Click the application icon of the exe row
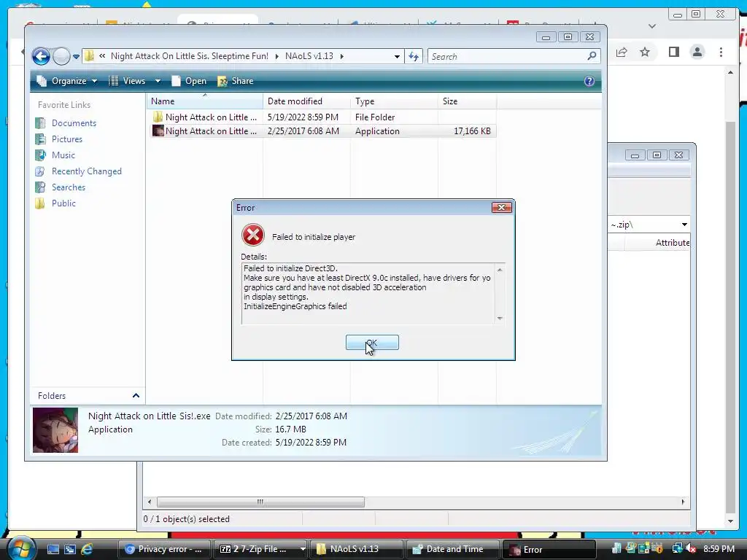Image resolution: width=747 pixels, height=560 pixels. 158,131
